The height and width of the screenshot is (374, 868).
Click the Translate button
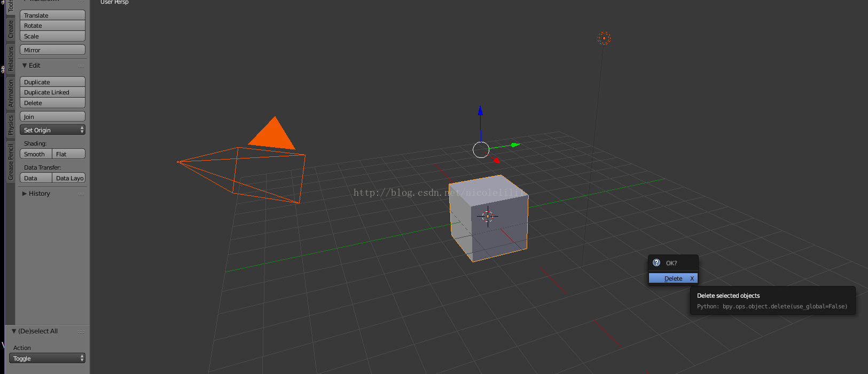[52, 15]
